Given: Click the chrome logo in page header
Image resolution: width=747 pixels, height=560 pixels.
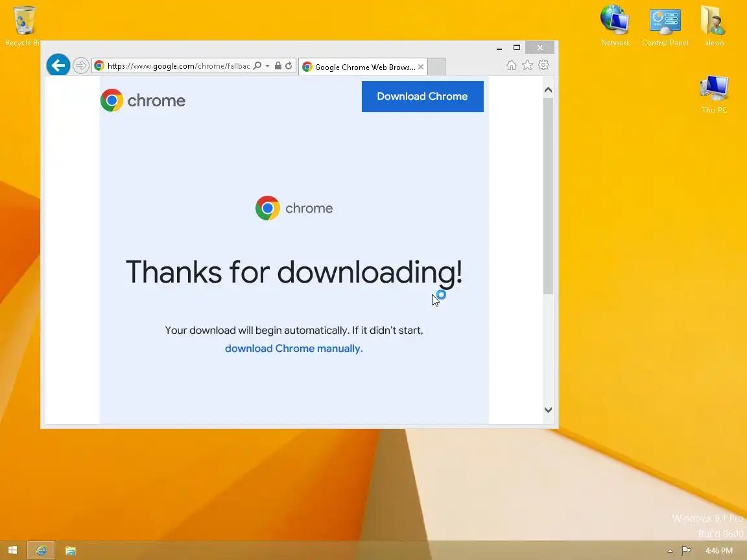Looking at the screenshot, I should click(x=143, y=100).
